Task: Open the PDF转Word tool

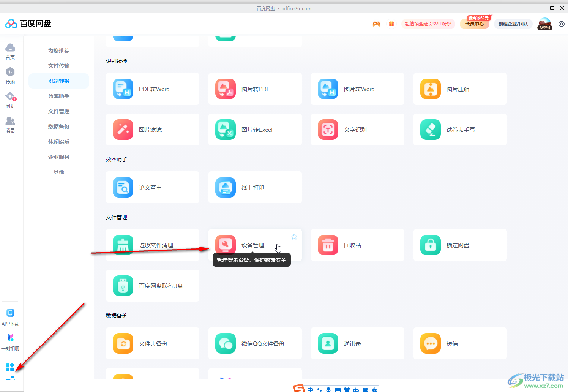Action: click(152, 89)
